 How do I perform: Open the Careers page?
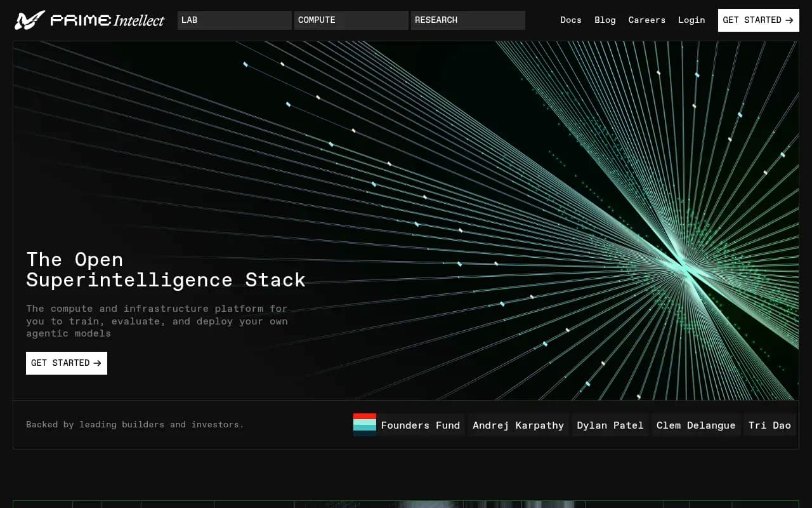[x=647, y=20]
